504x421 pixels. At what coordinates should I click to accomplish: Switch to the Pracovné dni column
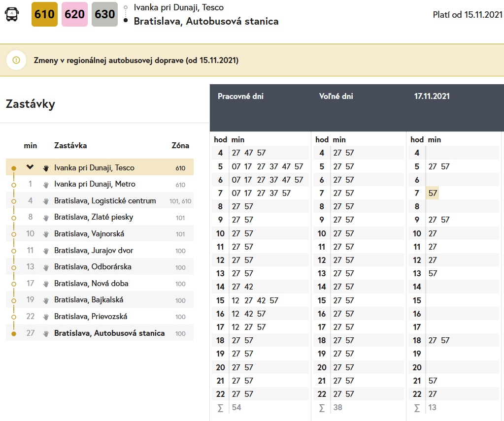click(x=240, y=97)
